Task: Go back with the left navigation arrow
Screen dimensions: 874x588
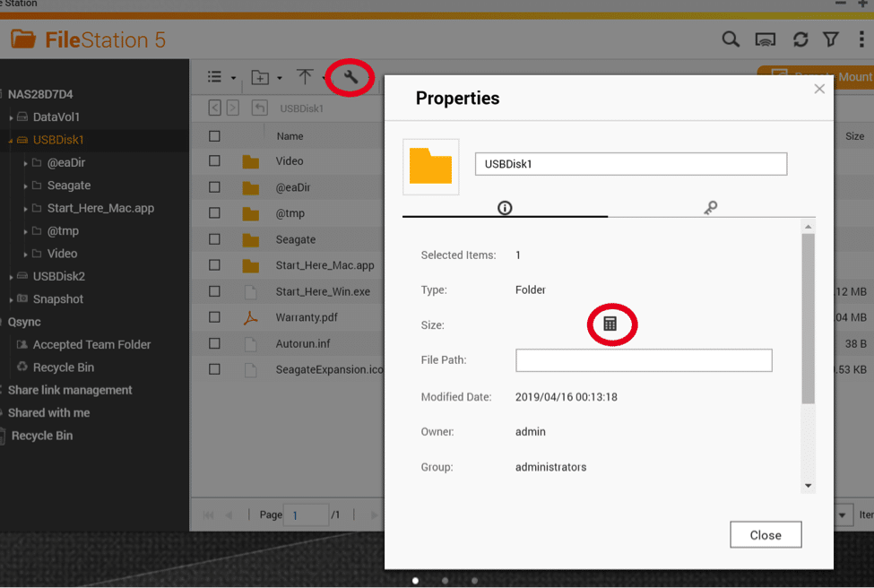Action: [214, 108]
